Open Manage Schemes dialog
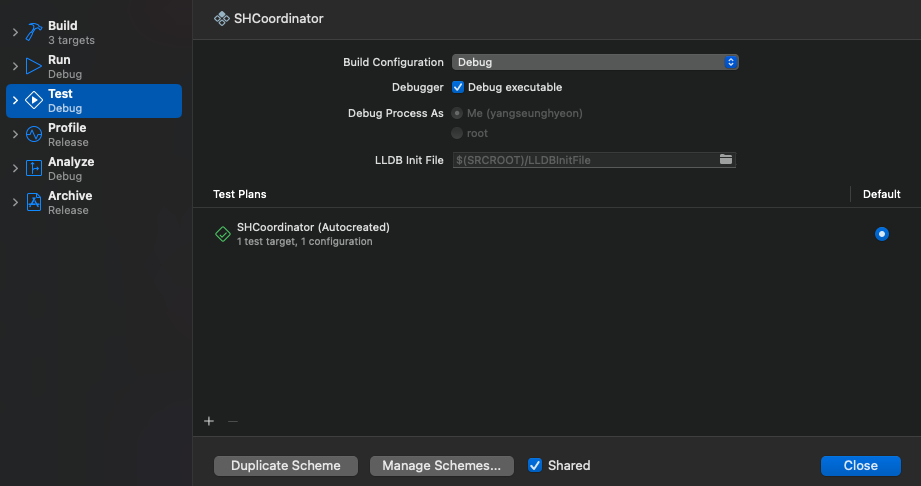Image resolution: width=921 pixels, height=486 pixels. (442, 465)
